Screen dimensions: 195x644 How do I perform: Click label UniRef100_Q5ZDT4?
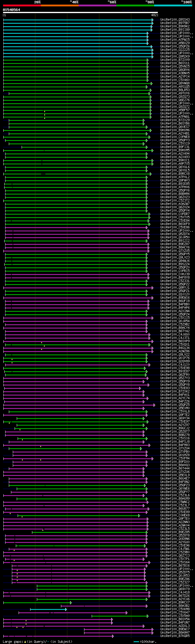[175, 234]
